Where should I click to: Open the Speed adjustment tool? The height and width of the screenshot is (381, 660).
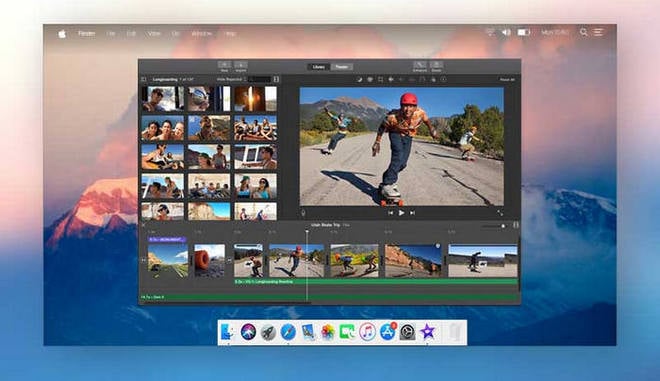tap(423, 79)
